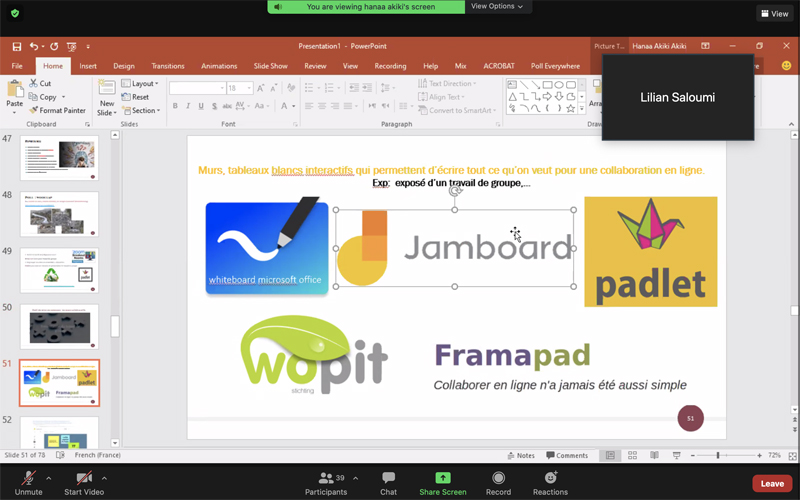Expand the shapes gallery More arrow
This screenshot has width=800, height=500.
click(x=582, y=109)
